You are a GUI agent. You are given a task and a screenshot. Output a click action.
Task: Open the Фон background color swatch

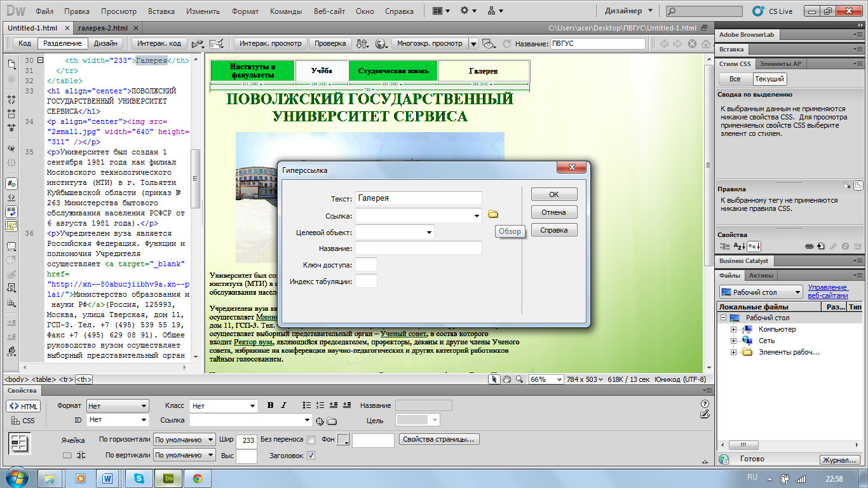(342, 440)
